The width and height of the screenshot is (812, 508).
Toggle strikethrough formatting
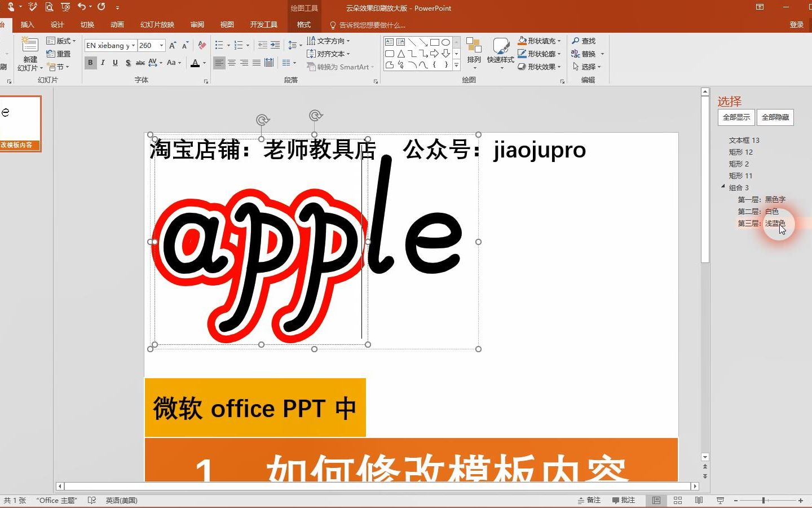coord(140,63)
